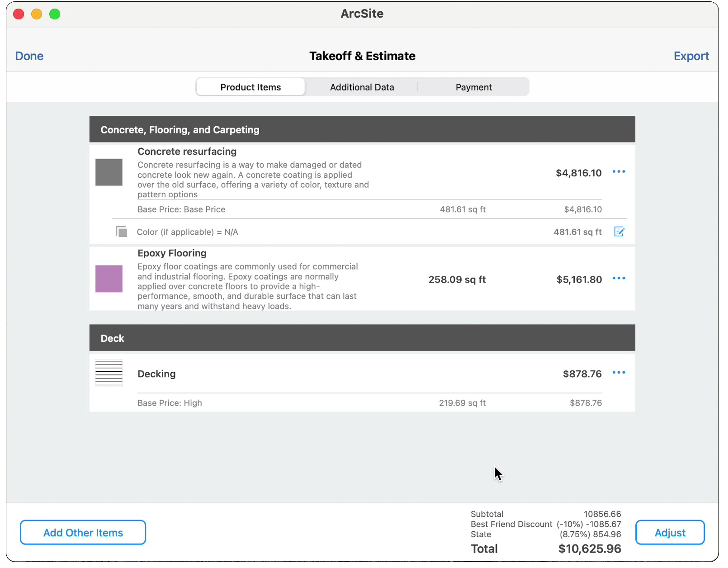Click the Add Other Items button
728x568 pixels.
83,532
